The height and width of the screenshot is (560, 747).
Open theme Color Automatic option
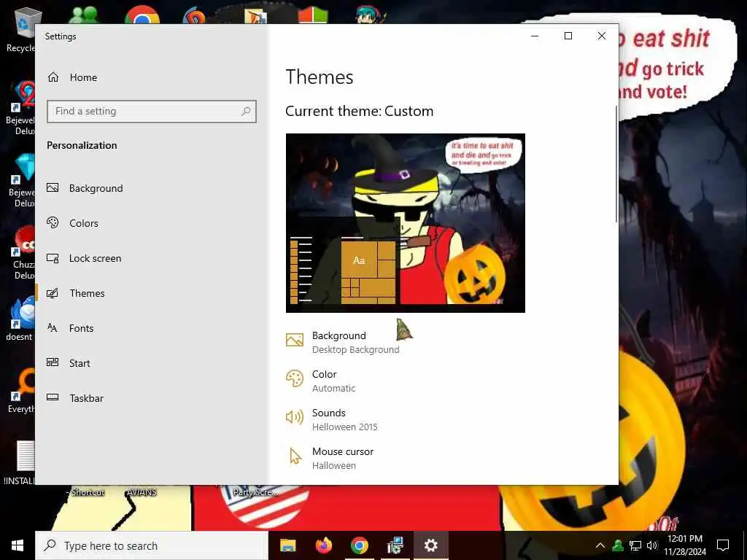tap(321, 381)
